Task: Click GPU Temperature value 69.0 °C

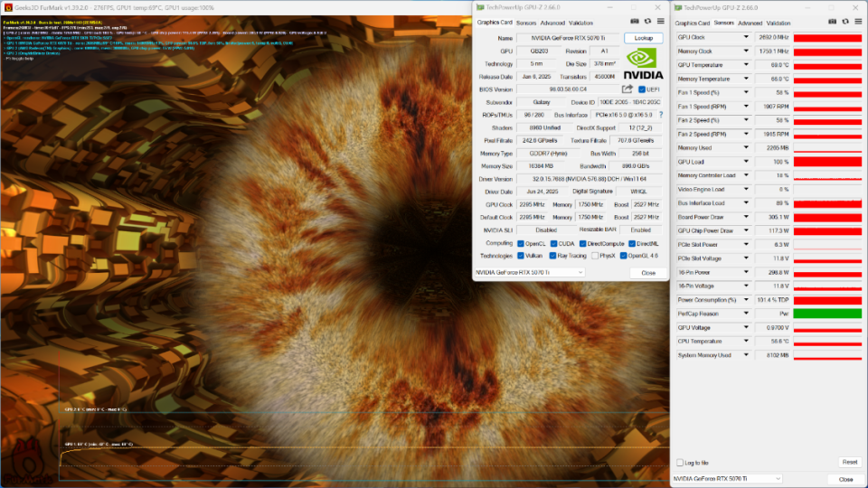Action: click(773, 65)
